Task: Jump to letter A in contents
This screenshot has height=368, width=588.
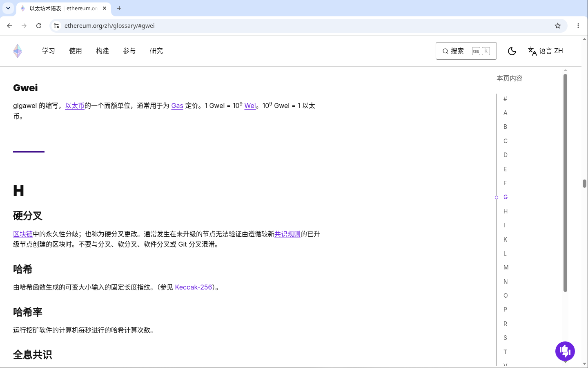Action: click(x=506, y=113)
